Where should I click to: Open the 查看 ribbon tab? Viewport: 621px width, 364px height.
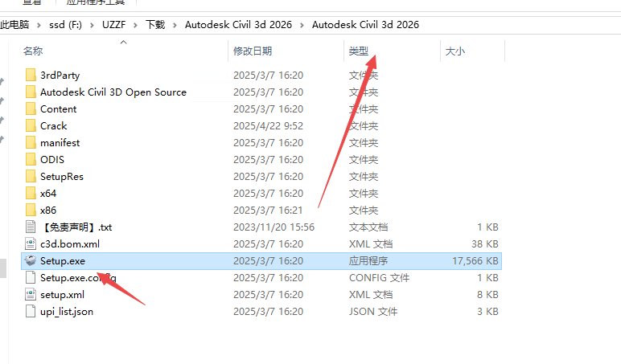pyautogui.click(x=32, y=2)
